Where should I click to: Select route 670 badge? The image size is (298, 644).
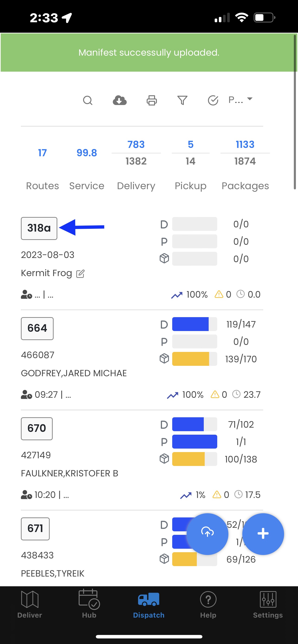[x=37, y=428]
